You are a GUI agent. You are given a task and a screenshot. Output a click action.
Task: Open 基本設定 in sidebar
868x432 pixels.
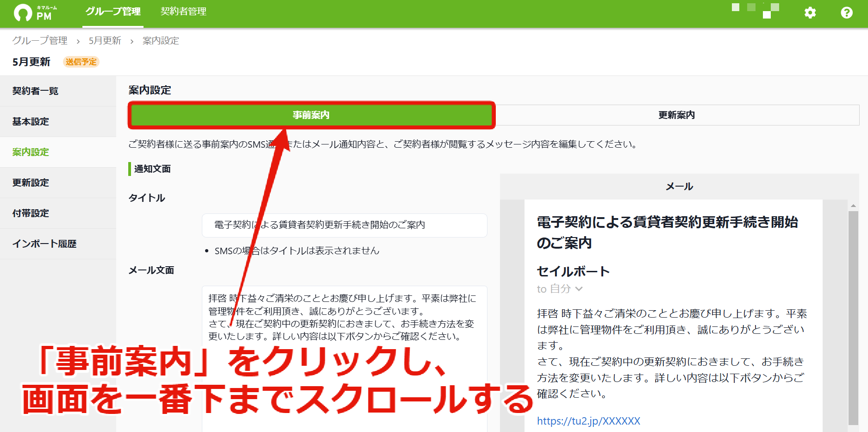58,122
